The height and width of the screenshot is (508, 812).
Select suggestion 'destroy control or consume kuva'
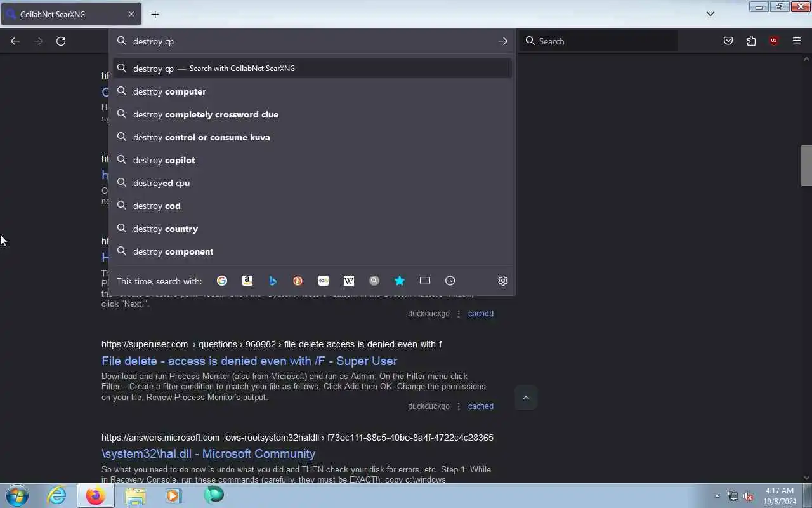(312, 137)
